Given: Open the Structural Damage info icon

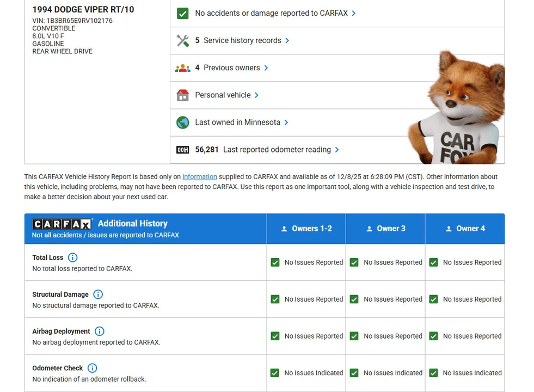Looking at the screenshot, I should click(98, 294).
